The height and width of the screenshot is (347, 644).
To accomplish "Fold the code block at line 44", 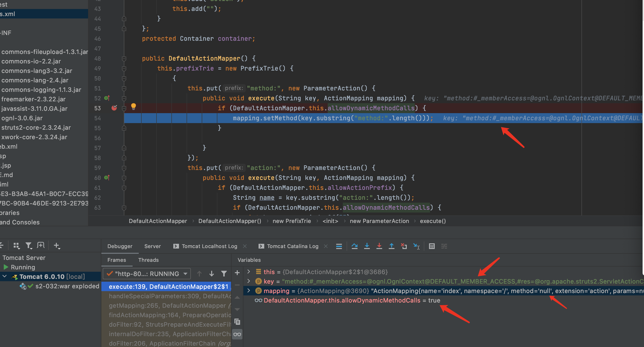I will 124,19.
